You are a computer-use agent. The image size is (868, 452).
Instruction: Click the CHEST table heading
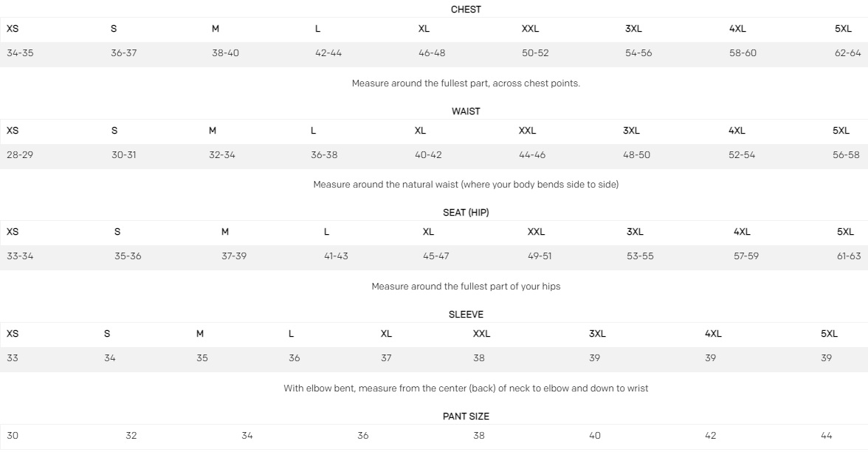tap(466, 10)
